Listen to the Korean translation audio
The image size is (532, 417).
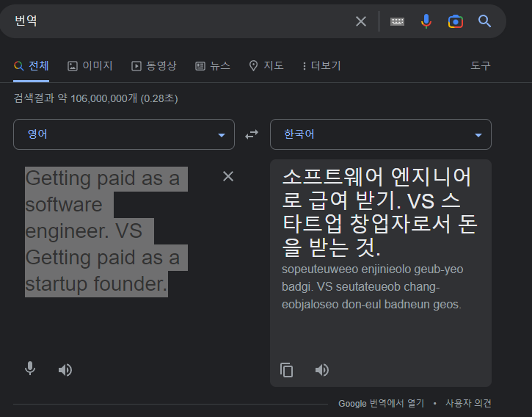pos(321,370)
